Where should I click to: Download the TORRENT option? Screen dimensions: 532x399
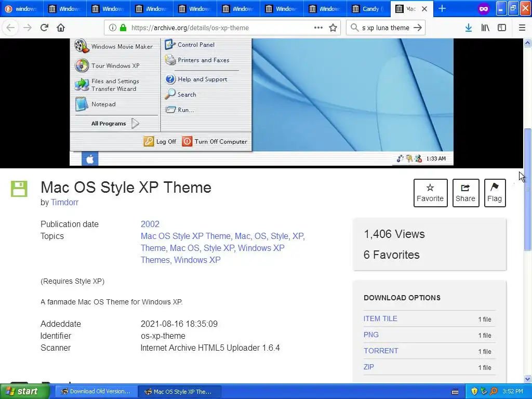[381, 351]
